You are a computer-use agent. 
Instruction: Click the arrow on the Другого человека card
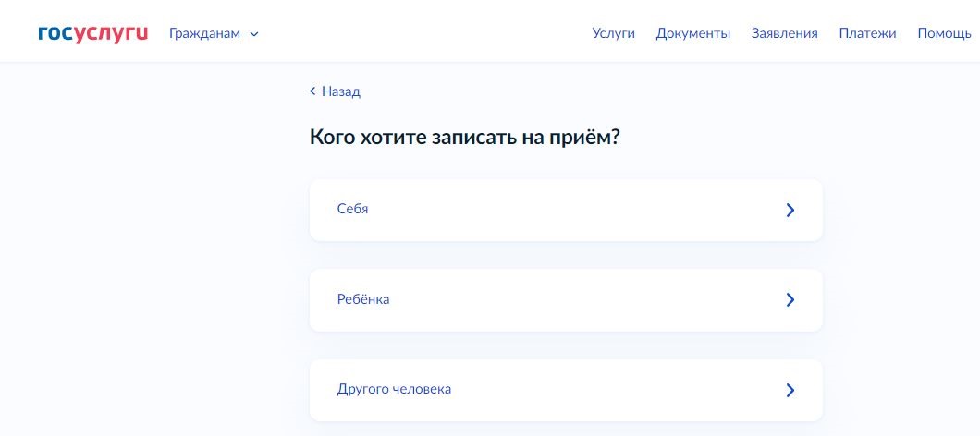(790, 390)
